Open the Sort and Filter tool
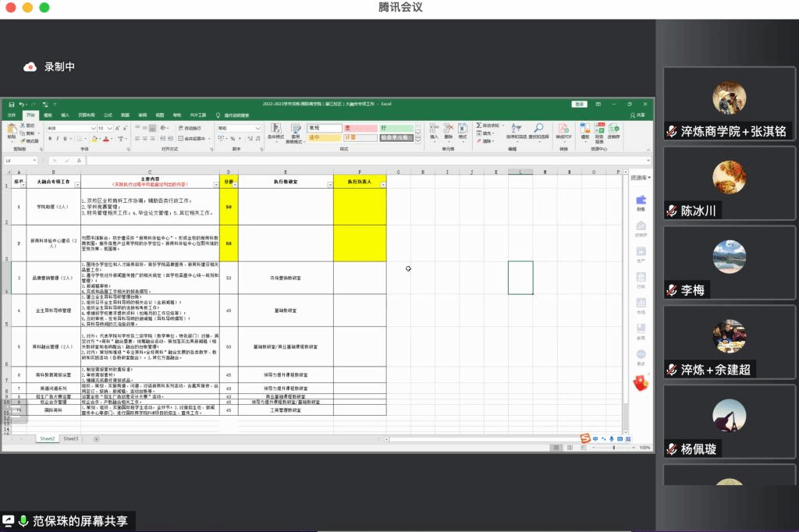799x532 pixels. (x=517, y=129)
